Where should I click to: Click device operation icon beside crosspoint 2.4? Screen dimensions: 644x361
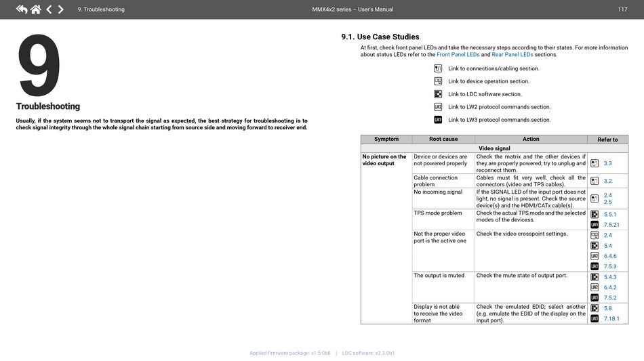point(595,235)
